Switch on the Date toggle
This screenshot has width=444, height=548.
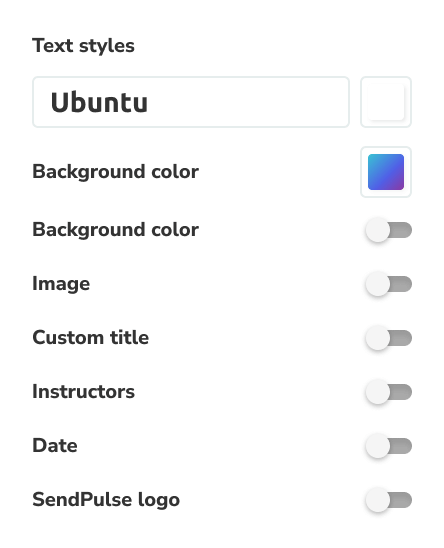(x=388, y=446)
